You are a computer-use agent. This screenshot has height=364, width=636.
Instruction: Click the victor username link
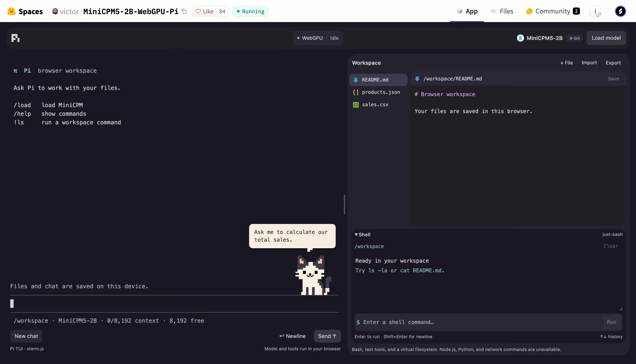[70, 11]
